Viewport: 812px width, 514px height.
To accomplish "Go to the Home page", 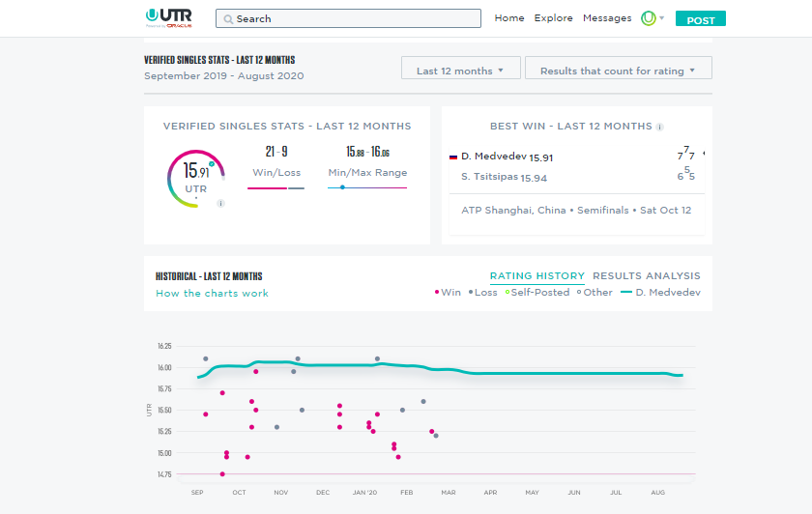I will (x=509, y=18).
